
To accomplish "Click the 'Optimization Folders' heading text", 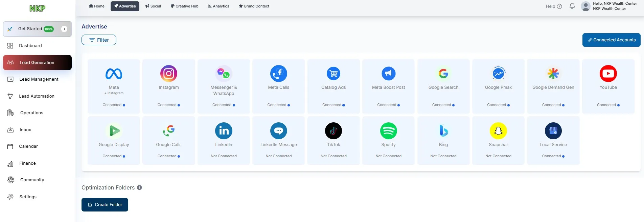I will (x=108, y=187).
